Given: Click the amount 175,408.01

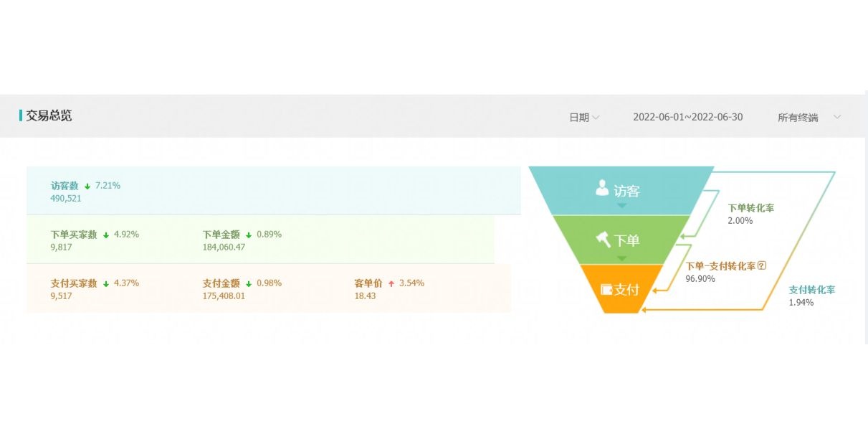Looking at the screenshot, I should (x=224, y=296).
